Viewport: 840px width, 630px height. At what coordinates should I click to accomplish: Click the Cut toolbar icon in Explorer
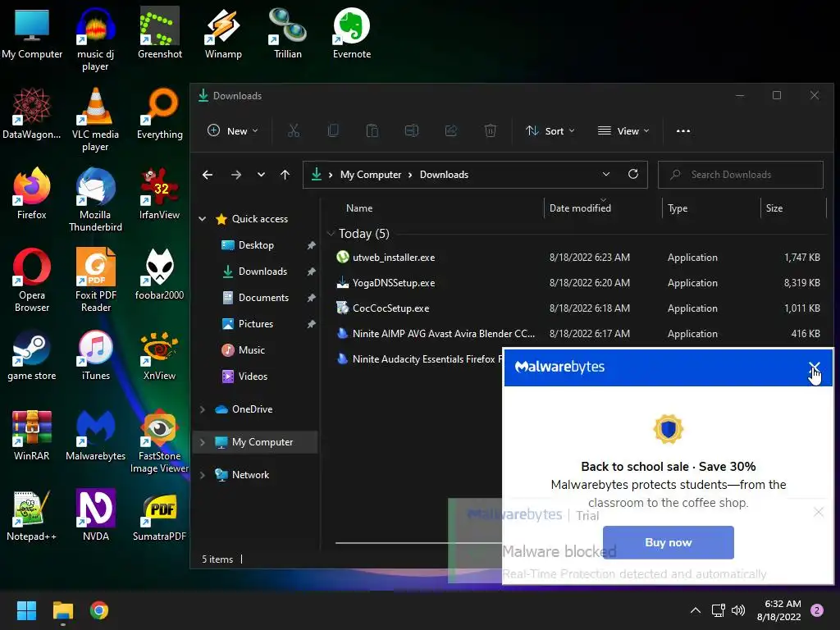click(x=294, y=130)
